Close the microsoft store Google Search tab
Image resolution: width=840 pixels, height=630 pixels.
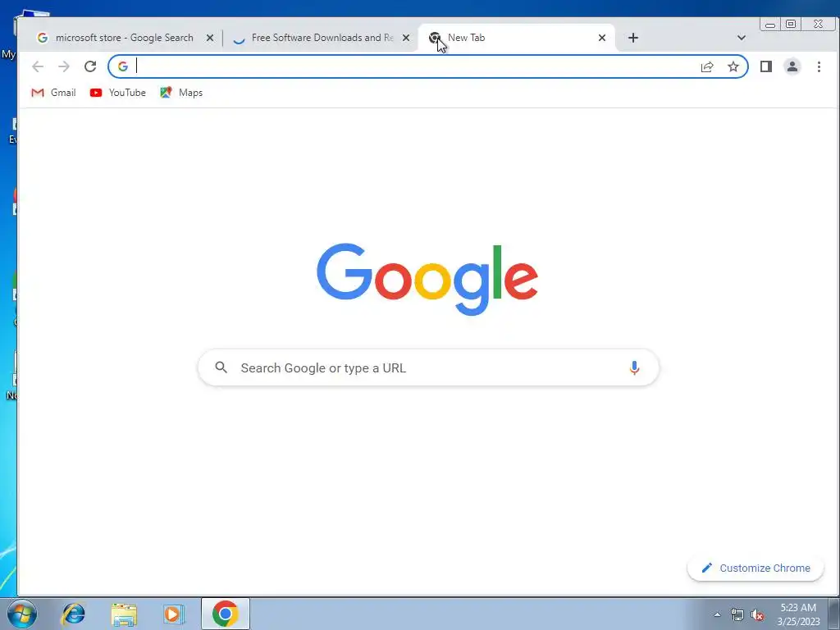[210, 38]
